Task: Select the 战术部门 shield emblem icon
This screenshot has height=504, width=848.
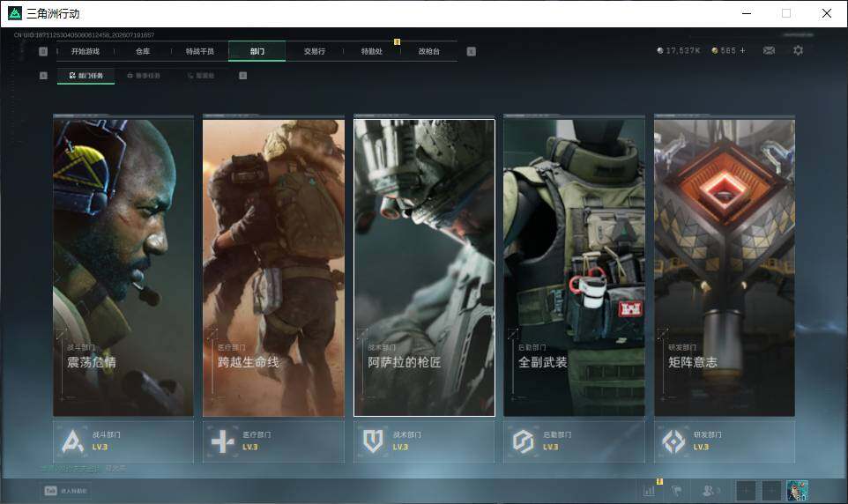Action: click(x=373, y=441)
